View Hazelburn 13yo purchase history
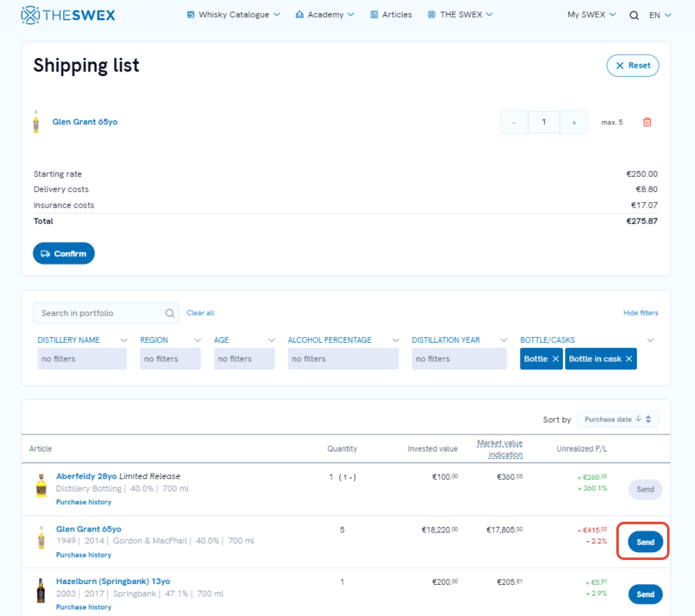Image resolution: width=695 pixels, height=616 pixels. coord(84,607)
